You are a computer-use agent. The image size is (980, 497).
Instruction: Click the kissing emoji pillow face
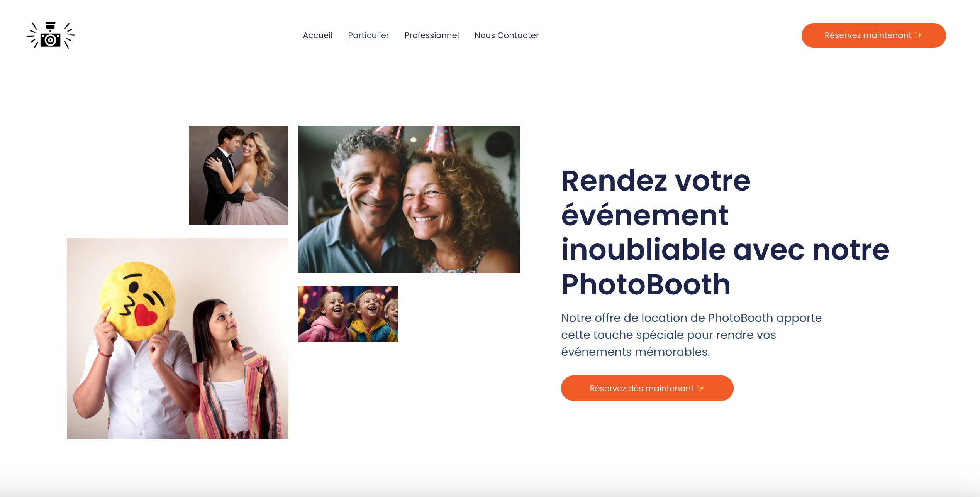[137, 301]
